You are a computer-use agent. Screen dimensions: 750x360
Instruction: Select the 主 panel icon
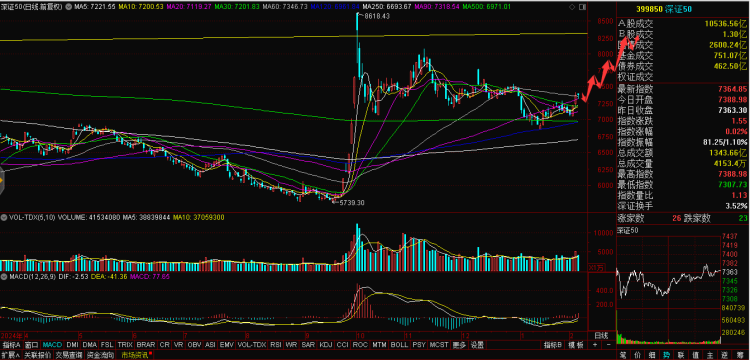click(710, 355)
